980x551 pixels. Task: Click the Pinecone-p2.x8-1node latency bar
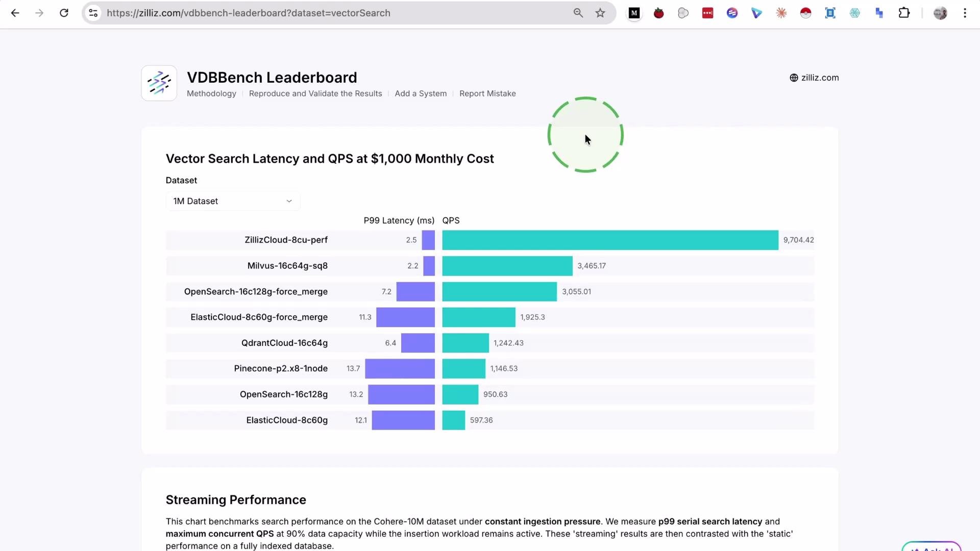coord(400,369)
